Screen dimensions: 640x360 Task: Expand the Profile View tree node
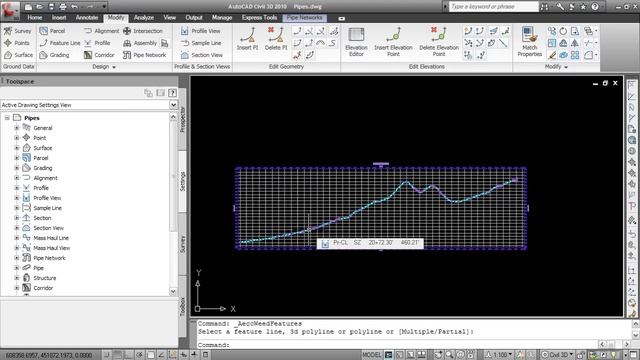17,198
